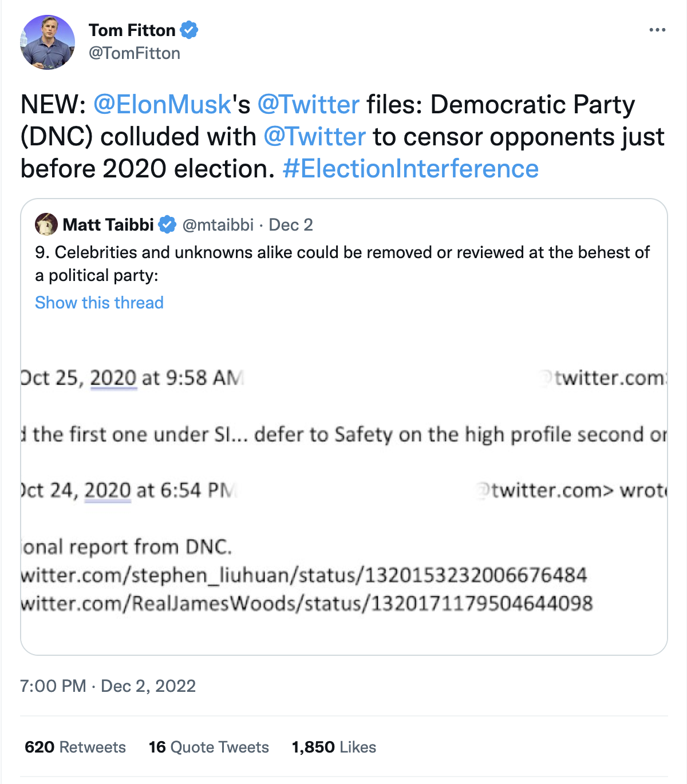View the 16 Quote Tweets list
Viewport: 687px width, 784px height.
click(208, 747)
